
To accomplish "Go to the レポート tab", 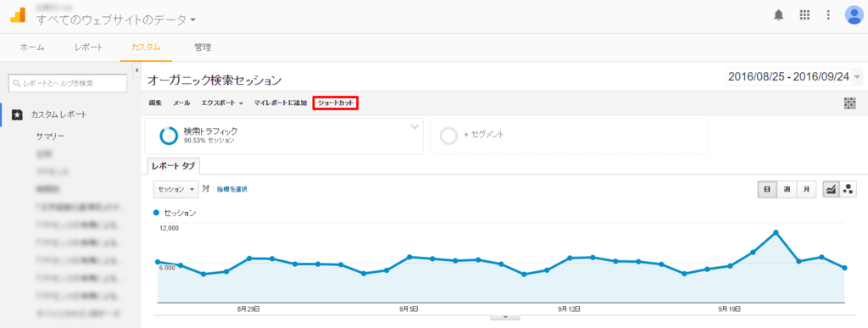I will pos(88,47).
